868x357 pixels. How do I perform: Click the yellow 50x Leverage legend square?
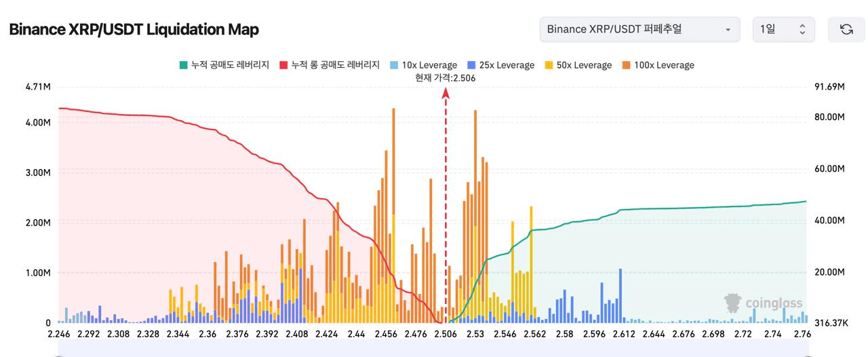[549, 65]
